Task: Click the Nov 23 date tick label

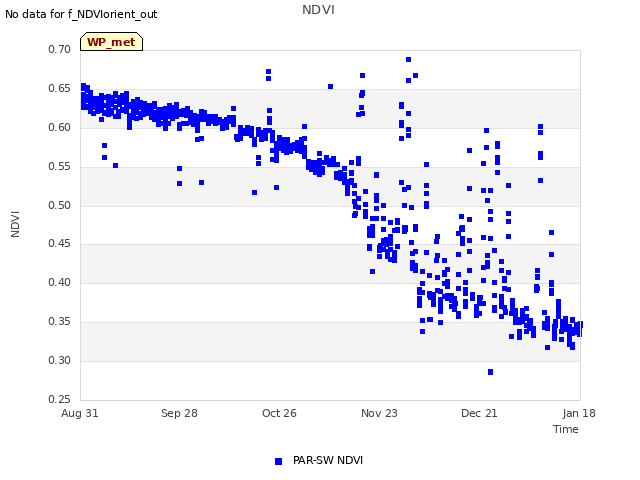Action: click(x=379, y=413)
